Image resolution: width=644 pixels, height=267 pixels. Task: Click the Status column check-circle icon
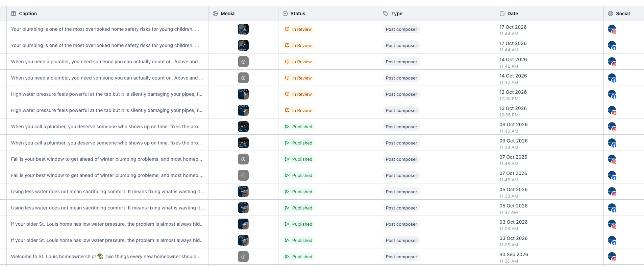pos(285,14)
